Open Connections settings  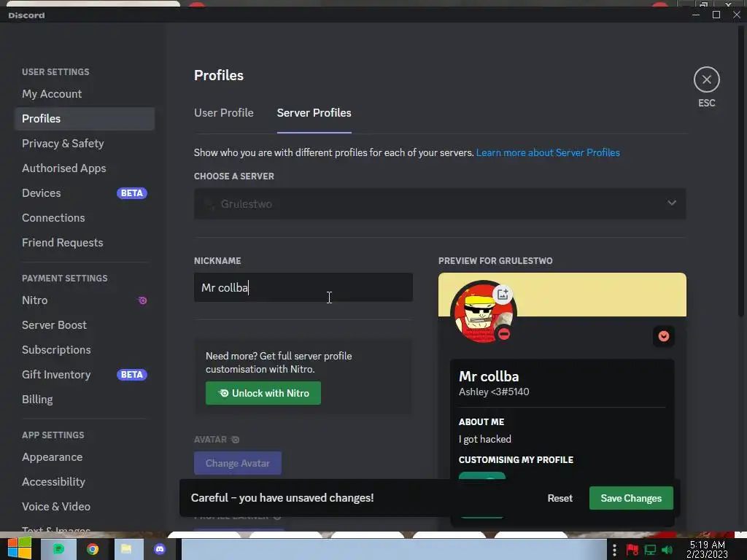85,217
